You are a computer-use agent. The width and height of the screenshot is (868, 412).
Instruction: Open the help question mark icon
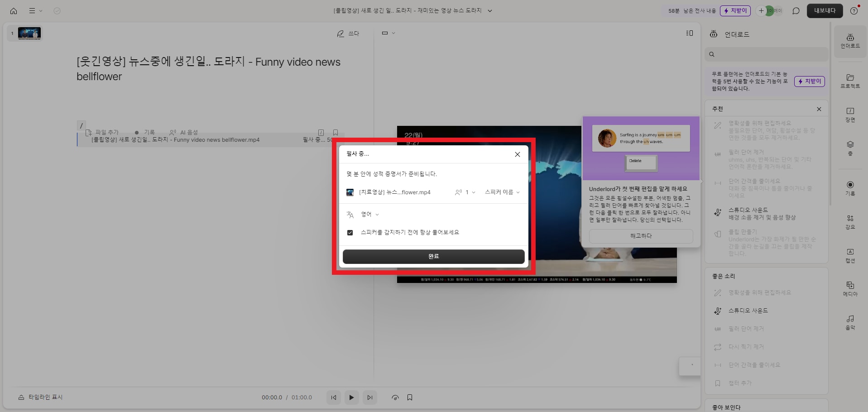(854, 11)
